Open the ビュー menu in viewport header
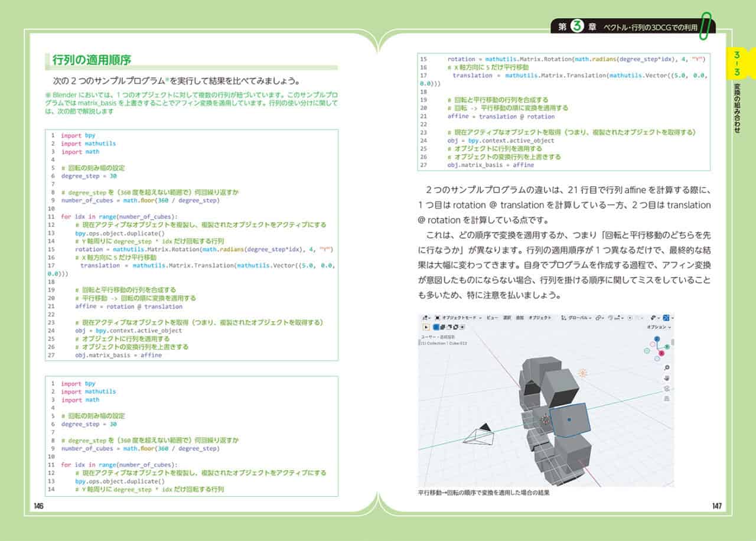756x541 pixels. click(x=492, y=318)
